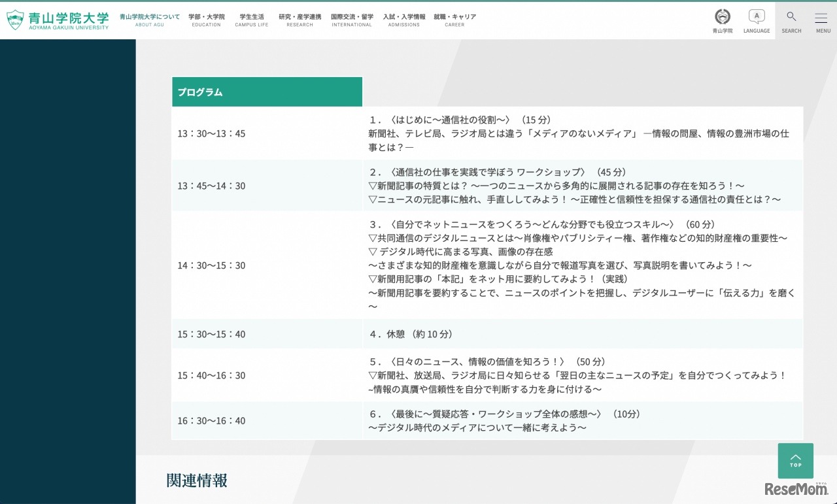837x504 pixels.
Task: Click the 16:30〜16:40 time cell
Action: pos(211,421)
